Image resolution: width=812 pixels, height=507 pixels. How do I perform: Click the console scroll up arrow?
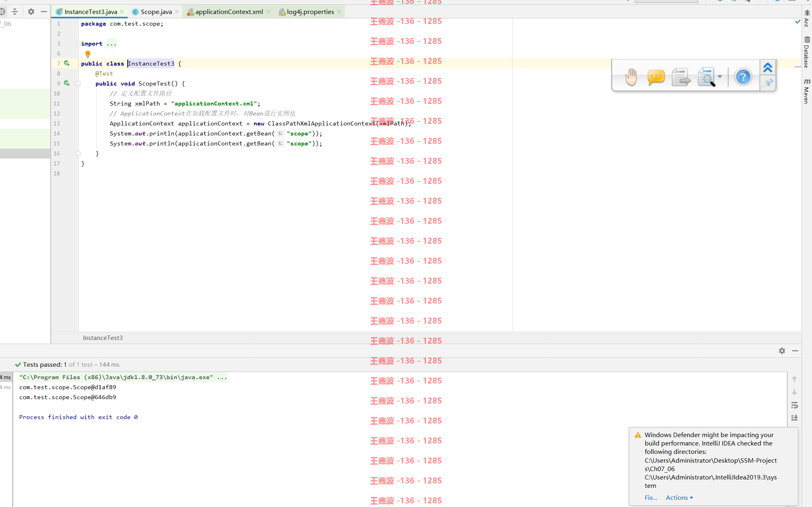click(x=794, y=379)
